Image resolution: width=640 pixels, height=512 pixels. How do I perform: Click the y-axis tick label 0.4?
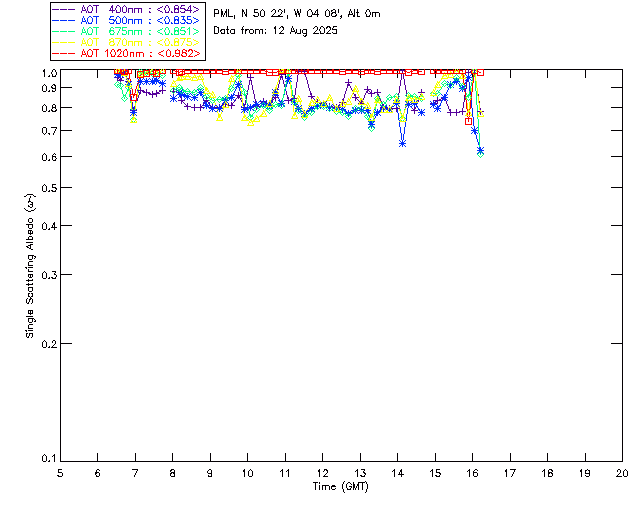click(x=49, y=226)
